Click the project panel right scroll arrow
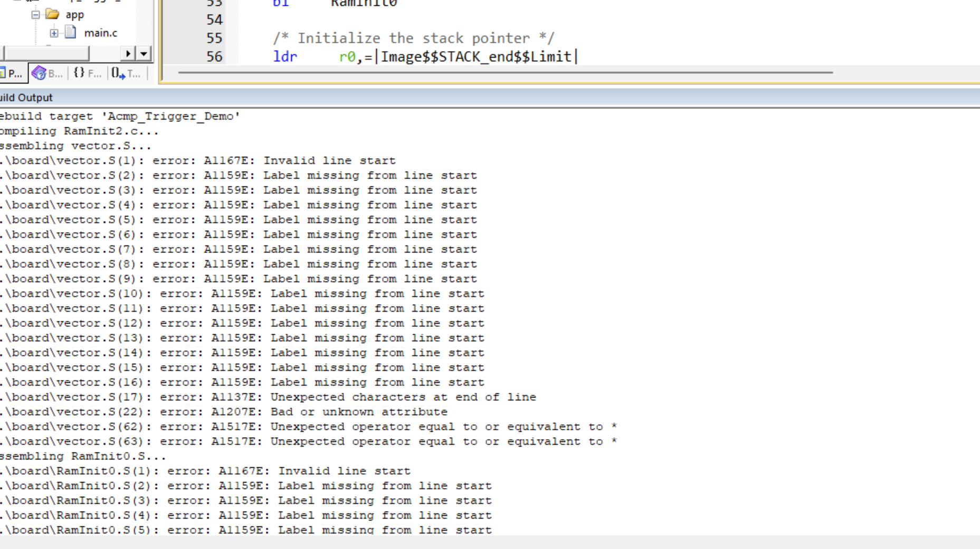Screen dimensions: 980x549 (128, 53)
